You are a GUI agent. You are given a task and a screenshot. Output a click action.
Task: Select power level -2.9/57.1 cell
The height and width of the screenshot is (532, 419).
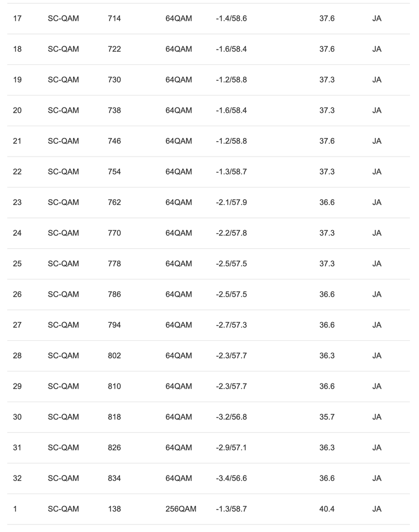tap(231, 448)
